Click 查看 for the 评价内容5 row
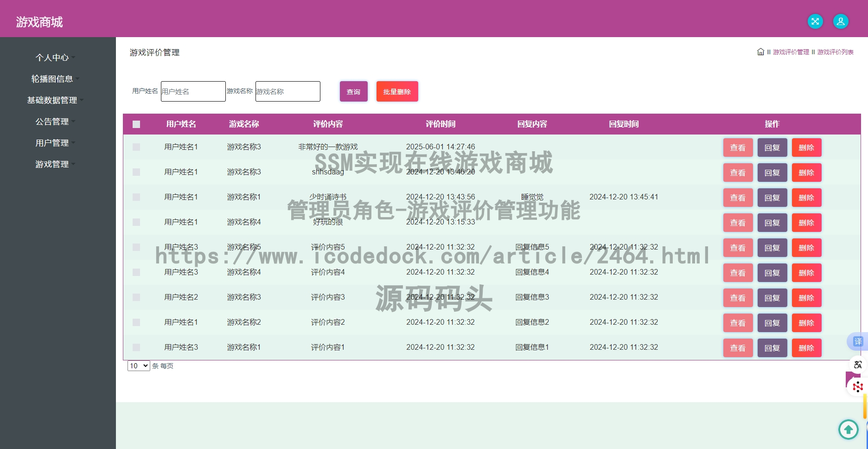Screen dimensions: 868x449 tap(738, 248)
